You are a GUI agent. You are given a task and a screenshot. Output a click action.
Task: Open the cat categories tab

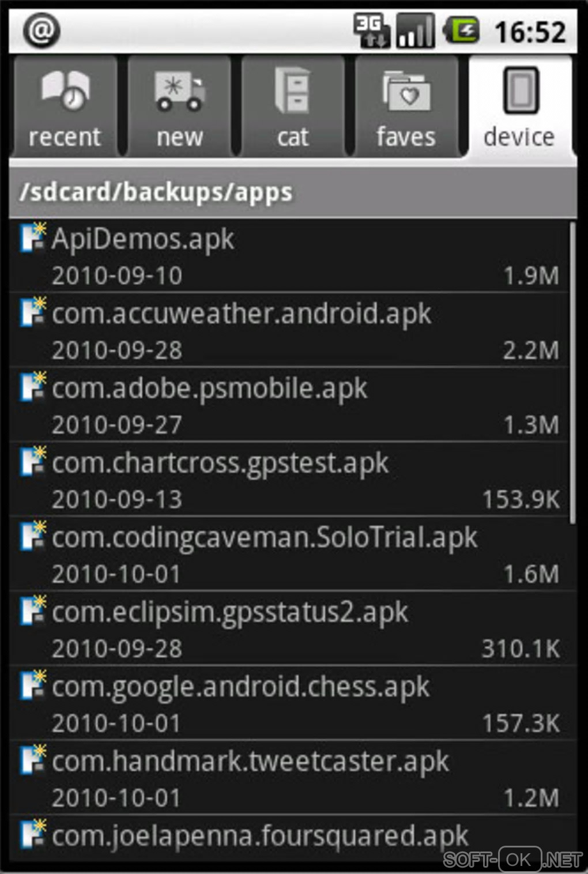tap(293, 107)
